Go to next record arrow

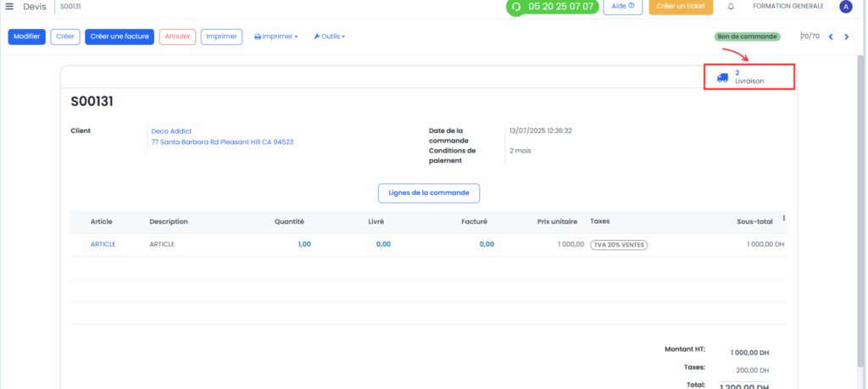click(847, 36)
